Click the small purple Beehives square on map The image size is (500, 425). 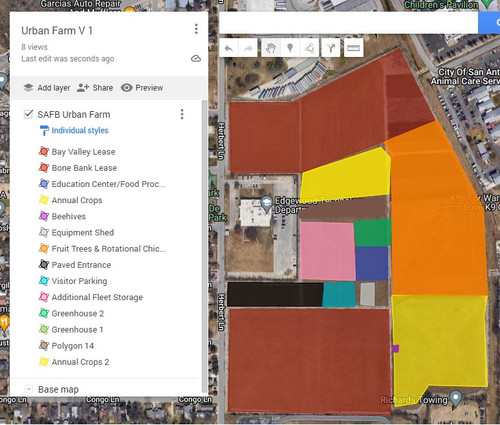coord(396,349)
